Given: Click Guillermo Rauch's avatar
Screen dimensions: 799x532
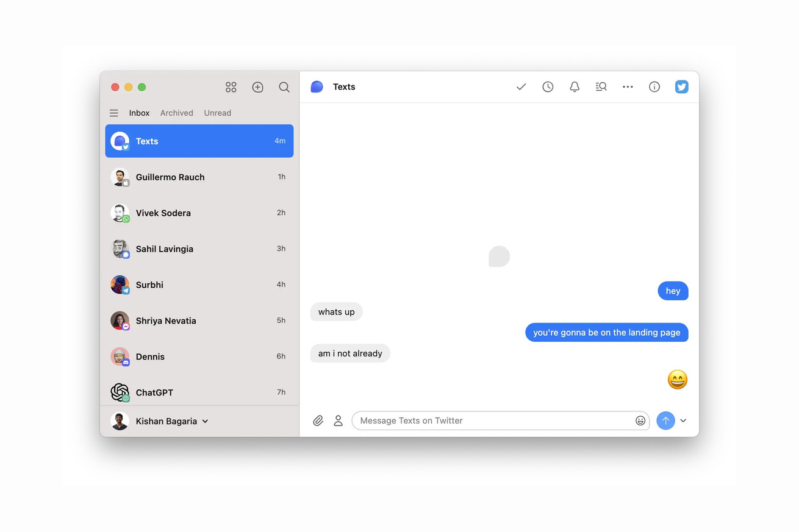Looking at the screenshot, I should pos(120,177).
